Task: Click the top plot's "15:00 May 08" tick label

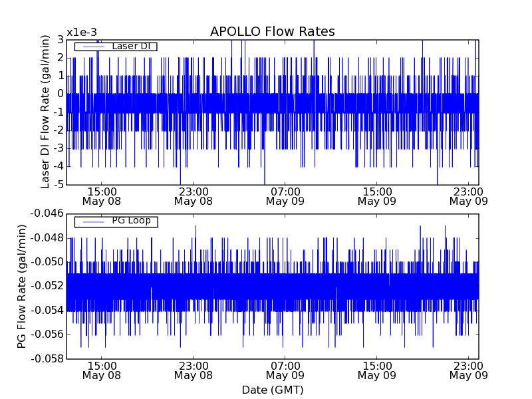Action: (x=101, y=196)
